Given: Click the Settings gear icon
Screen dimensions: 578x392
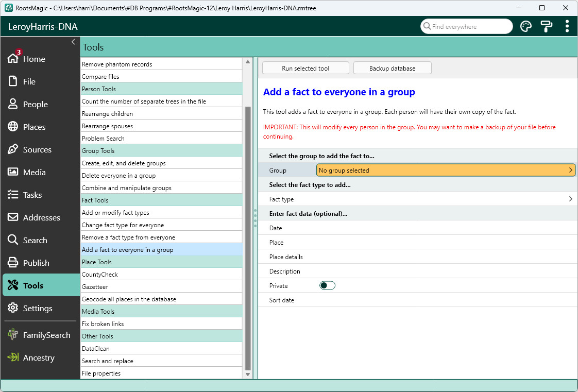Looking at the screenshot, I should pyautogui.click(x=13, y=308).
